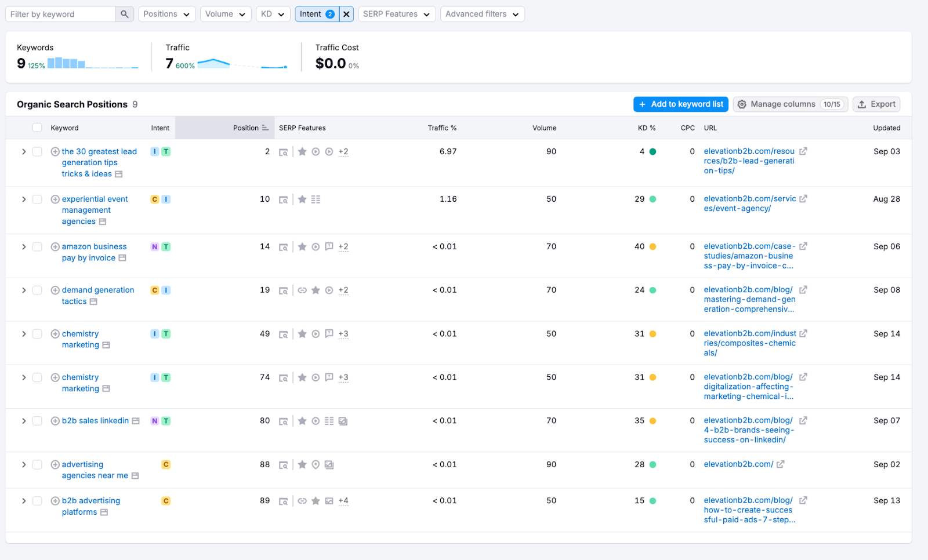Viewport: 928px width, 560px height.
Task: Open external link icon for elevationb2b.com/ homepage URL
Action: pos(781,464)
